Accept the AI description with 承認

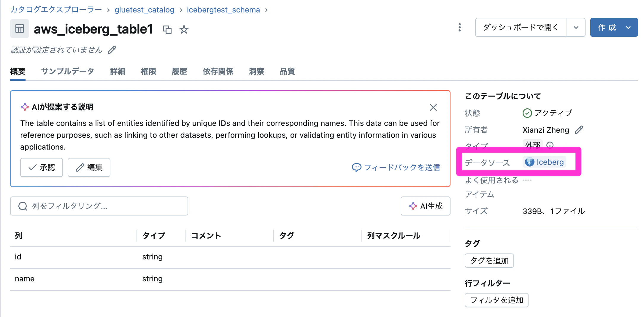click(42, 167)
